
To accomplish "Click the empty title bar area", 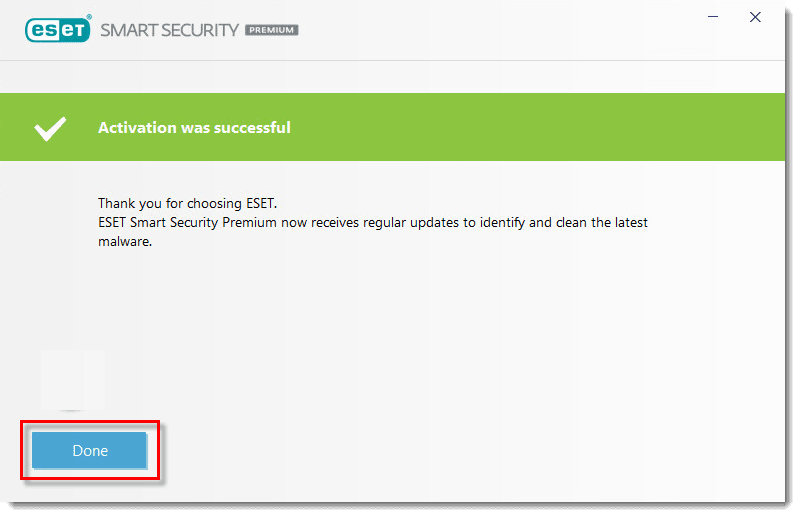I will (500, 30).
